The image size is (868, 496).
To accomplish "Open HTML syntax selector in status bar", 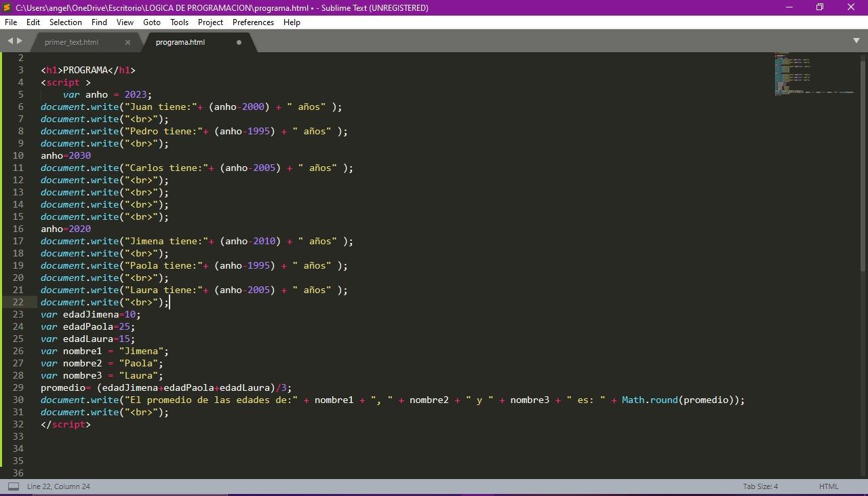I will (829, 487).
